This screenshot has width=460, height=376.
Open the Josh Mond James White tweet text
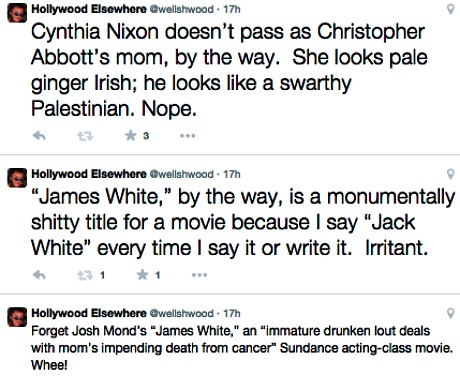pyautogui.click(x=242, y=348)
